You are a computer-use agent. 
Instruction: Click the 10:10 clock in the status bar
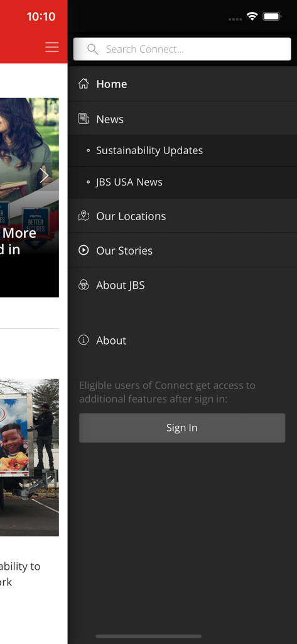coord(41,17)
